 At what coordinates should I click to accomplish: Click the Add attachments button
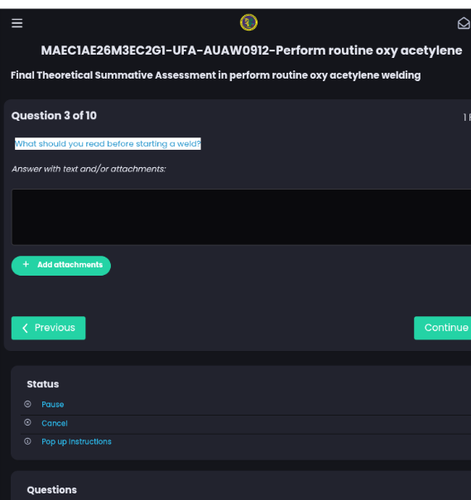[61, 266]
